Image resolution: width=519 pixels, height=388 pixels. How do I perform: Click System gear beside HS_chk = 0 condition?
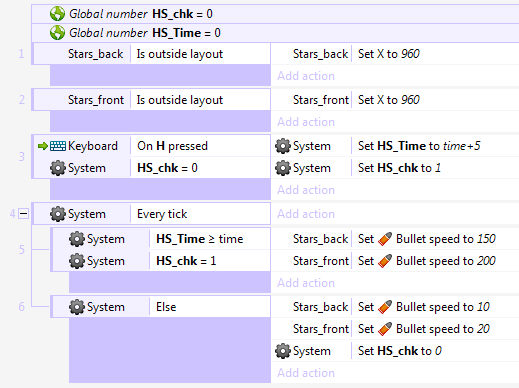click(58, 168)
